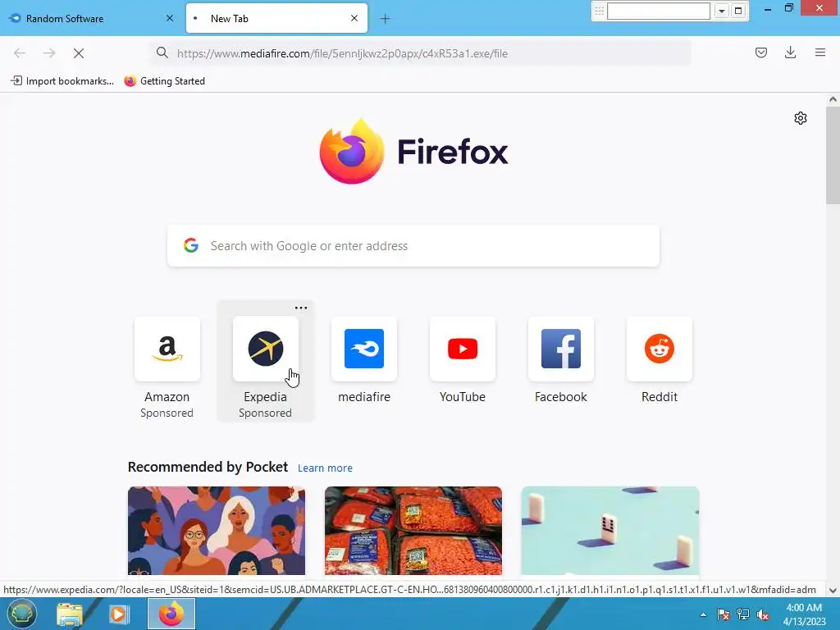Click the muted volume tray icon
Screen dimensions: 840x630
click(x=763, y=614)
